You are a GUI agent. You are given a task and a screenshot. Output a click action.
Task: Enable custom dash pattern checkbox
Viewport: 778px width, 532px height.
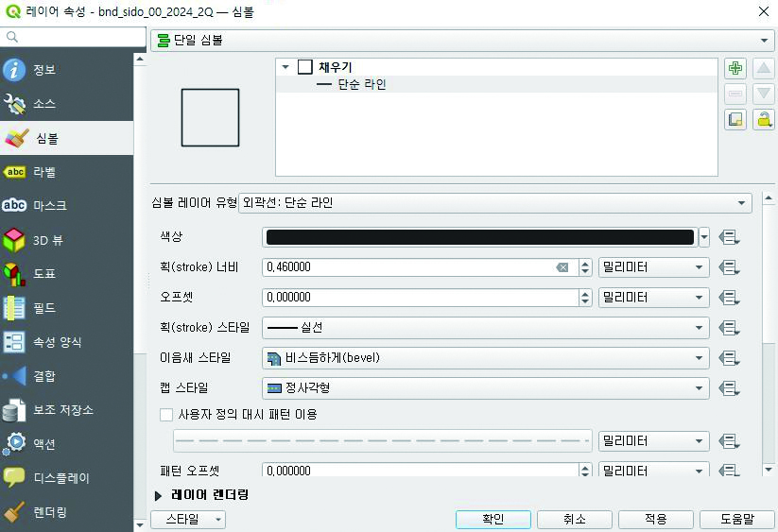click(167, 414)
